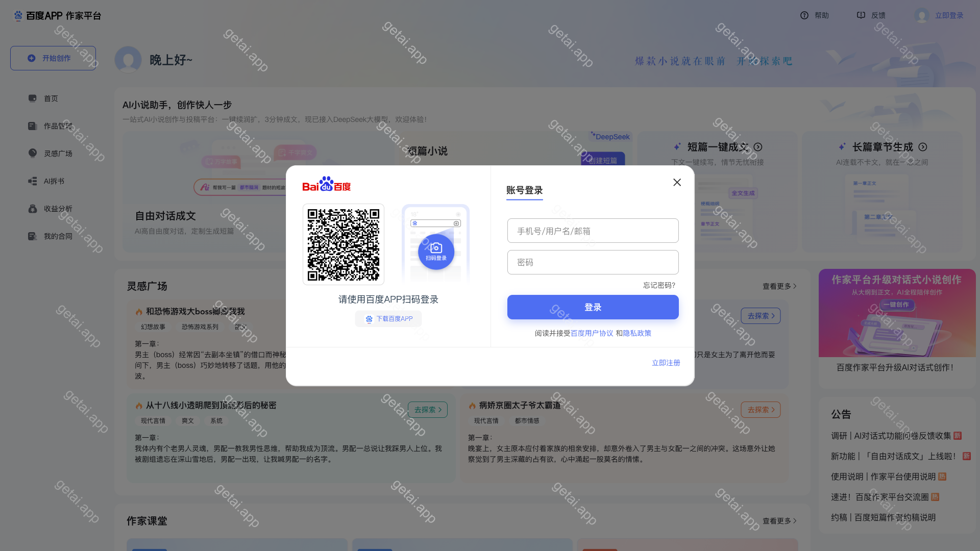Click the arrow icon next to 短篇一键成文
This screenshot has width=980, height=551.
[758, 147]
